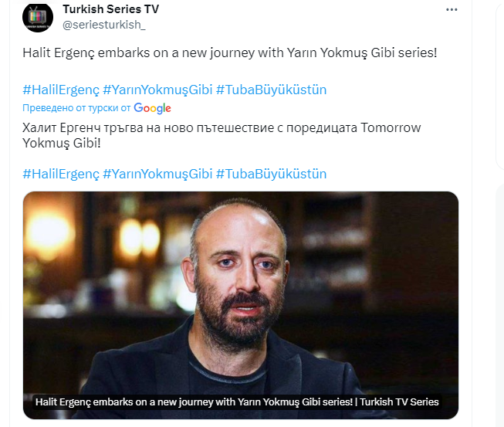The height and width of the screenshot is (427, 504).
Task: Open the photo of the bearded man
Action: (x=240, y=293)
